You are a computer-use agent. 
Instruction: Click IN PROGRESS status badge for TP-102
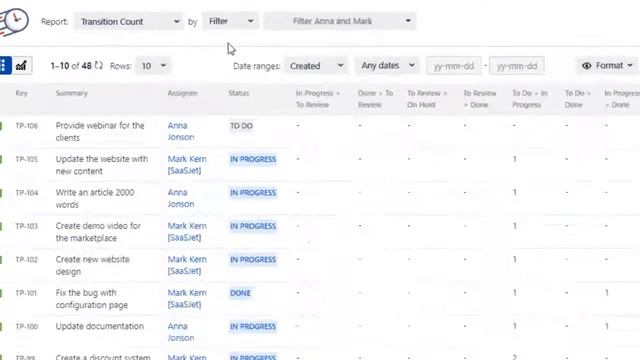[x=253, y=260]
